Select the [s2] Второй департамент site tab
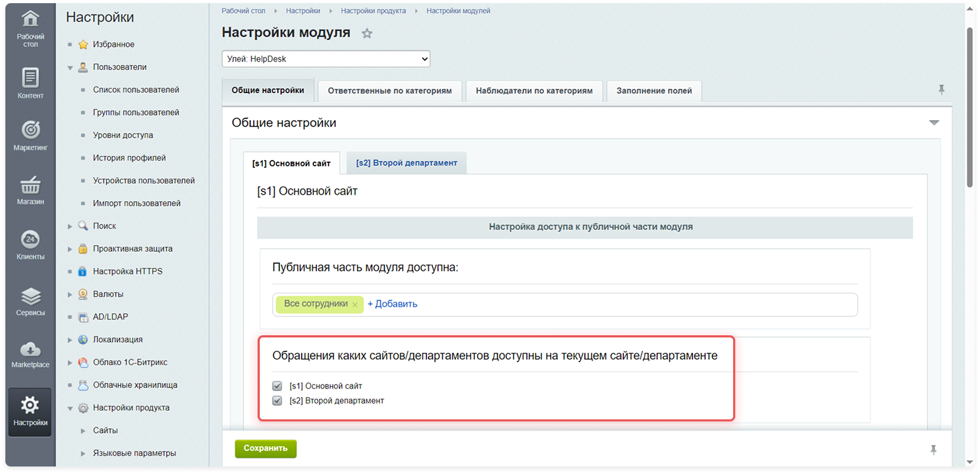980x474 pixels. pos(406,163)
